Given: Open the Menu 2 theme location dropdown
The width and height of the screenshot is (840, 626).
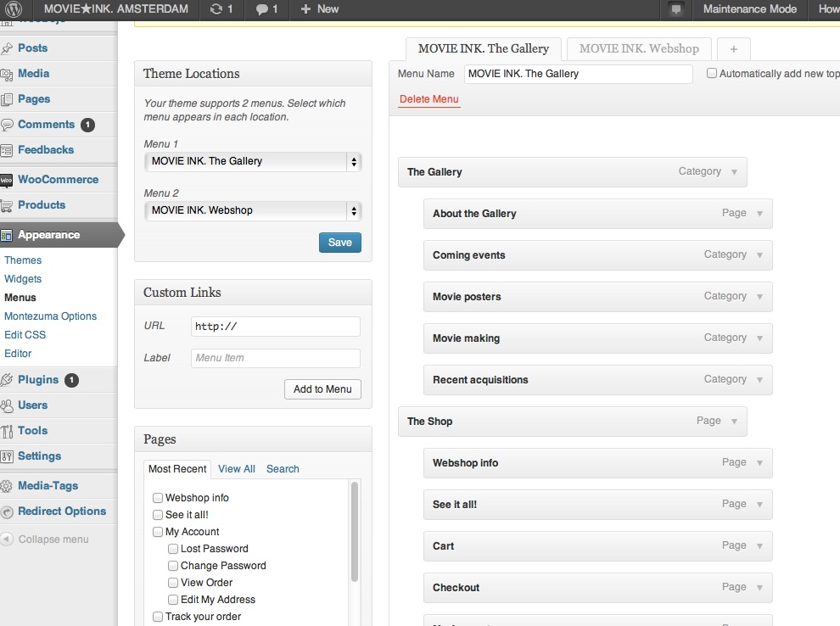Looking at the screenshot, I should (253, 211).
